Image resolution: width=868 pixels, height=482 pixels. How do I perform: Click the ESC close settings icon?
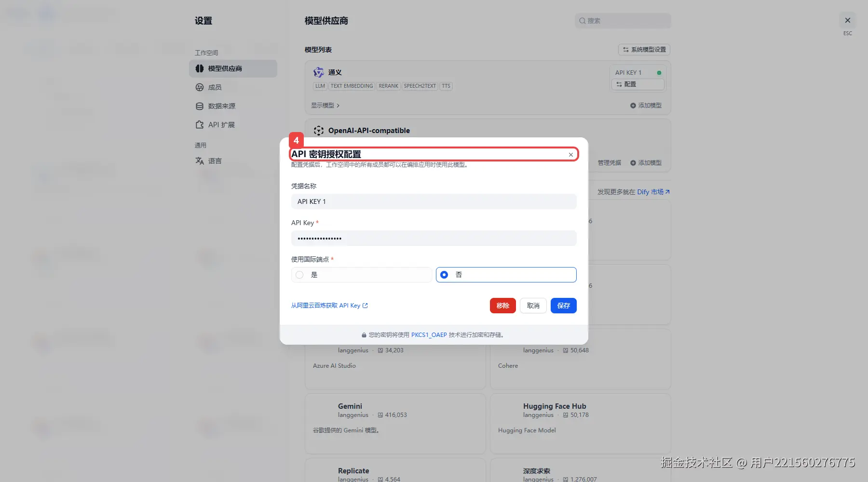click(847, 20)
